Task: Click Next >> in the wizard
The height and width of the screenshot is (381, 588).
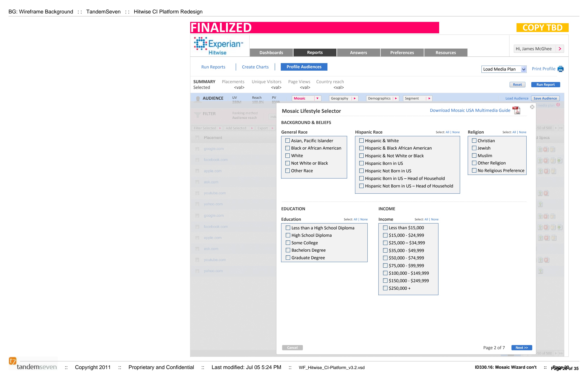Action: pyautogui.click(x=521, y=348)
